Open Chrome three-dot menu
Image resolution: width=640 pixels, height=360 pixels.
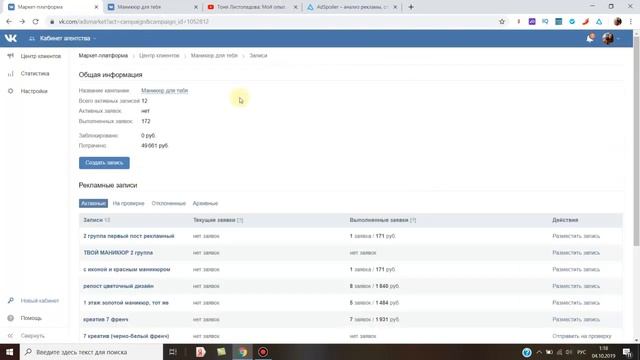(x=631, y=22)
